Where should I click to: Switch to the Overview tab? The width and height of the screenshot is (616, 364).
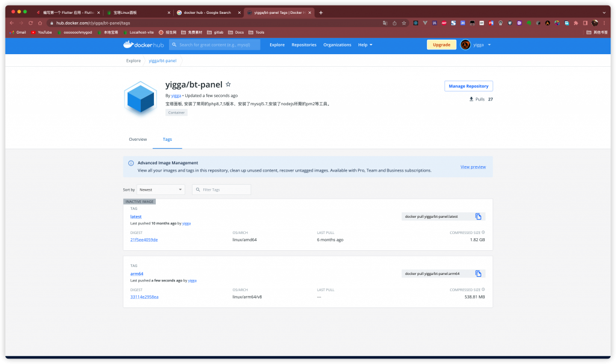[138, 139]
